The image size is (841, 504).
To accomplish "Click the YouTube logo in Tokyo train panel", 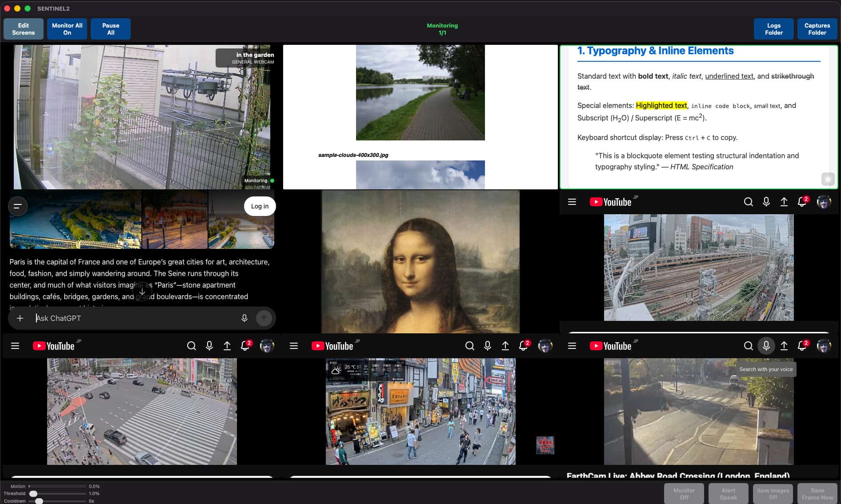I will 610,202.
